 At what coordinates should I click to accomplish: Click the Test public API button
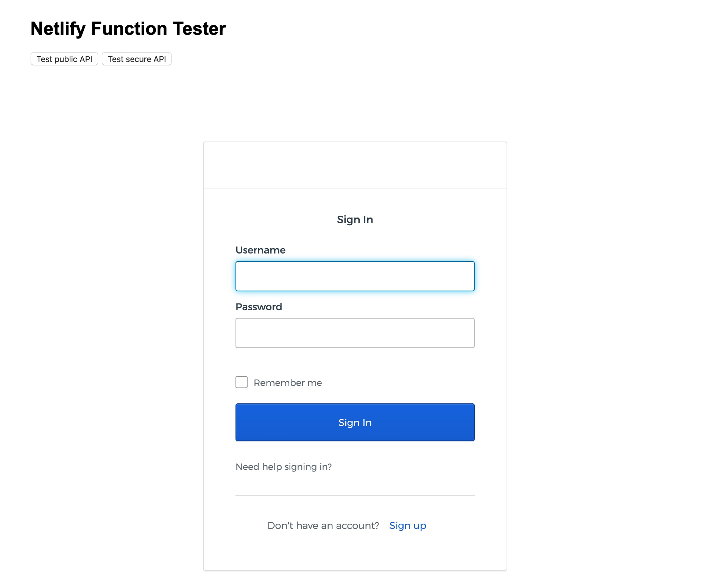click(x=64, y=59)
